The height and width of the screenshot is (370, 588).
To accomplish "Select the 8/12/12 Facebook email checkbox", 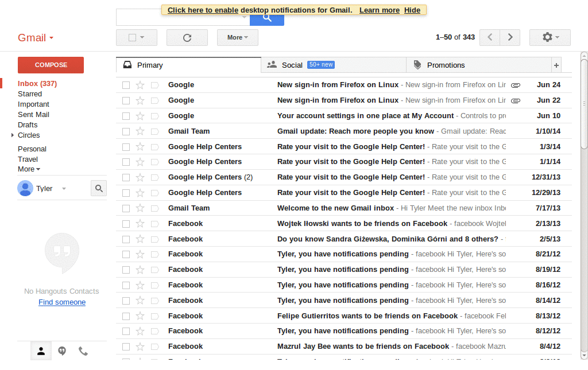I will (x=126, y=332).
